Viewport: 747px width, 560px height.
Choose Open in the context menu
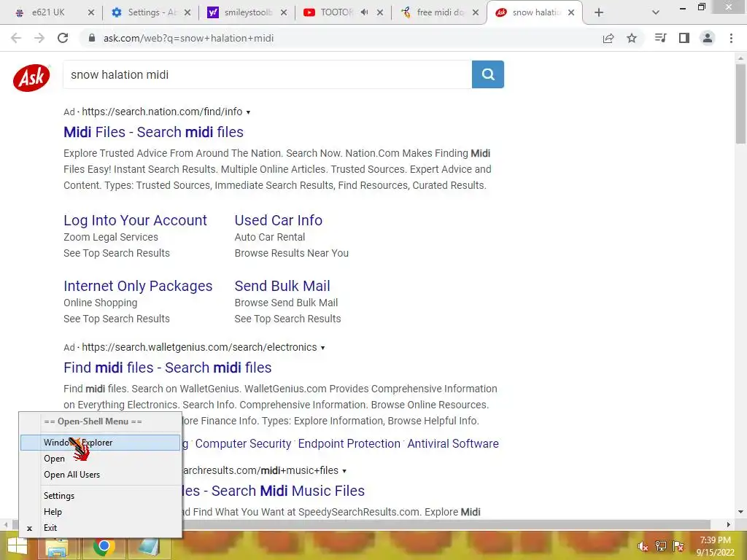(100, 459)
